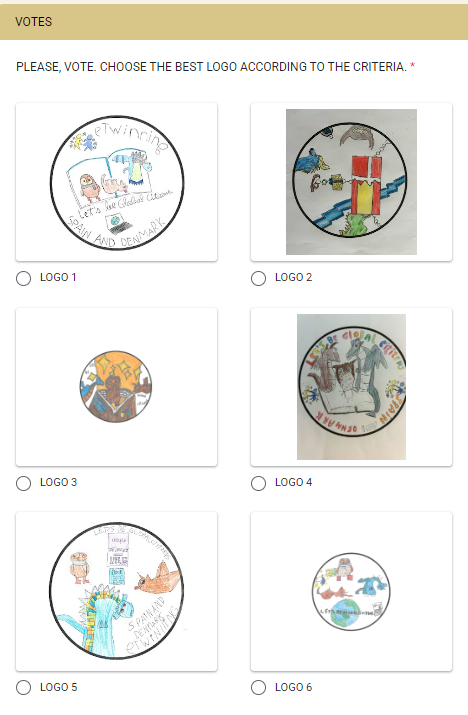Open the small Earth globe logo image
The width and height of the screenshot is (468, 715).
351,591
